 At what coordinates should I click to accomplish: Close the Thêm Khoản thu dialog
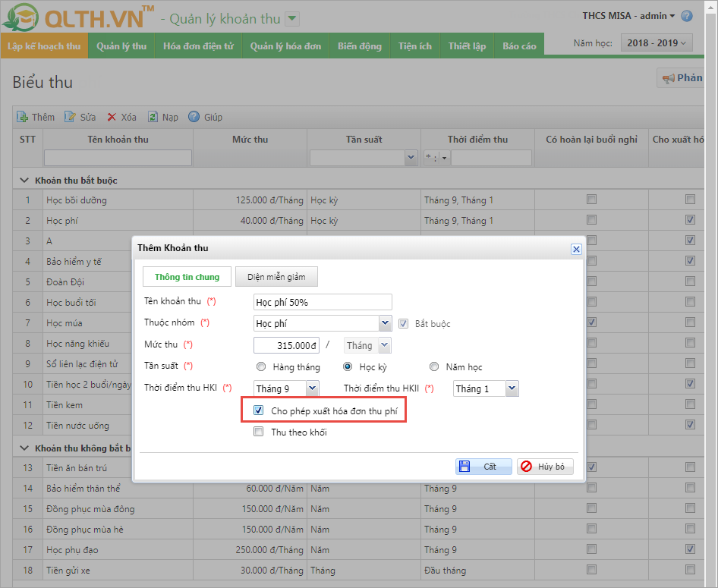[x=576, y=249]
